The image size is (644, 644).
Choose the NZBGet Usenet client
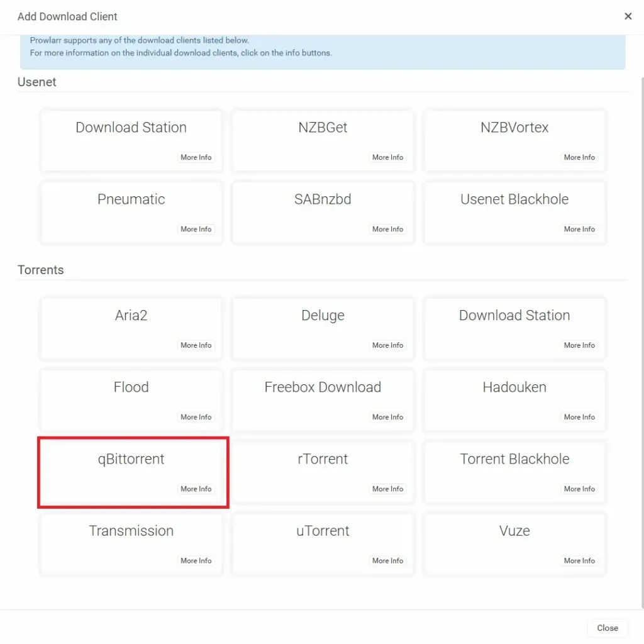pyautogui.click(x=323, y=128)
